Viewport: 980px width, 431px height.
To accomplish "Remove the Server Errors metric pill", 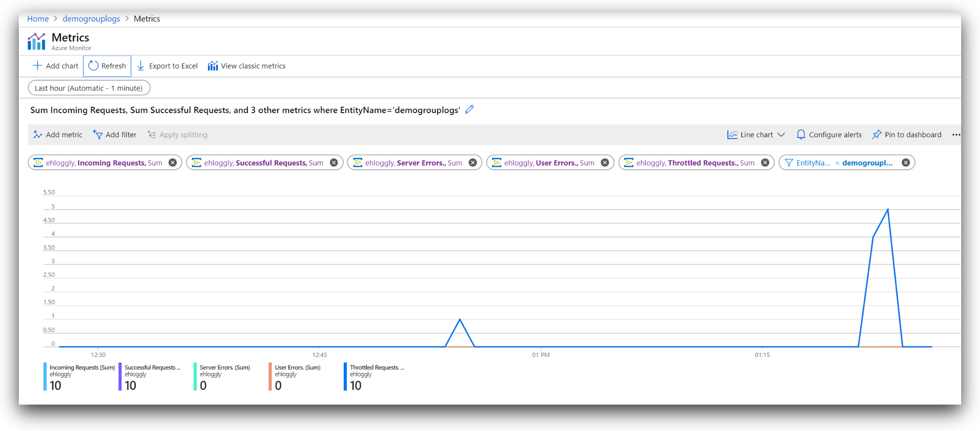I will pos(472,163).
